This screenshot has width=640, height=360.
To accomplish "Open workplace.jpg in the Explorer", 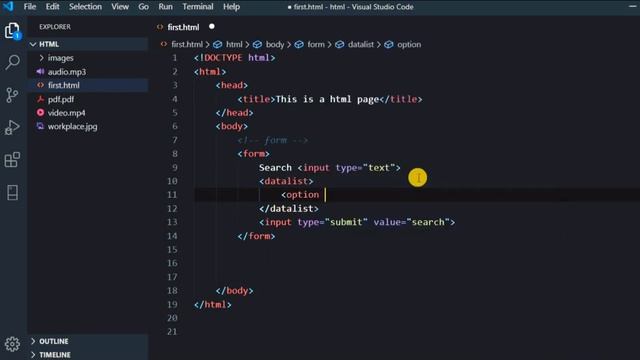I will (73, 127).
